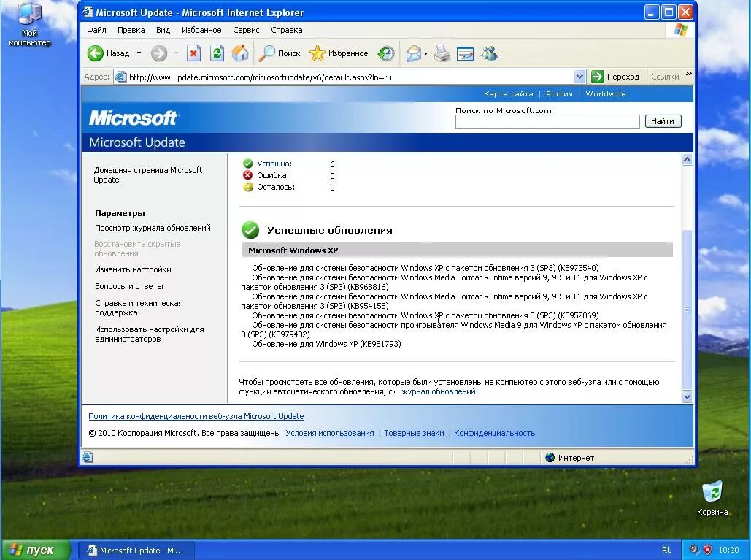
Task: Click the red Stop loading icon
Action: click(193, 53)
